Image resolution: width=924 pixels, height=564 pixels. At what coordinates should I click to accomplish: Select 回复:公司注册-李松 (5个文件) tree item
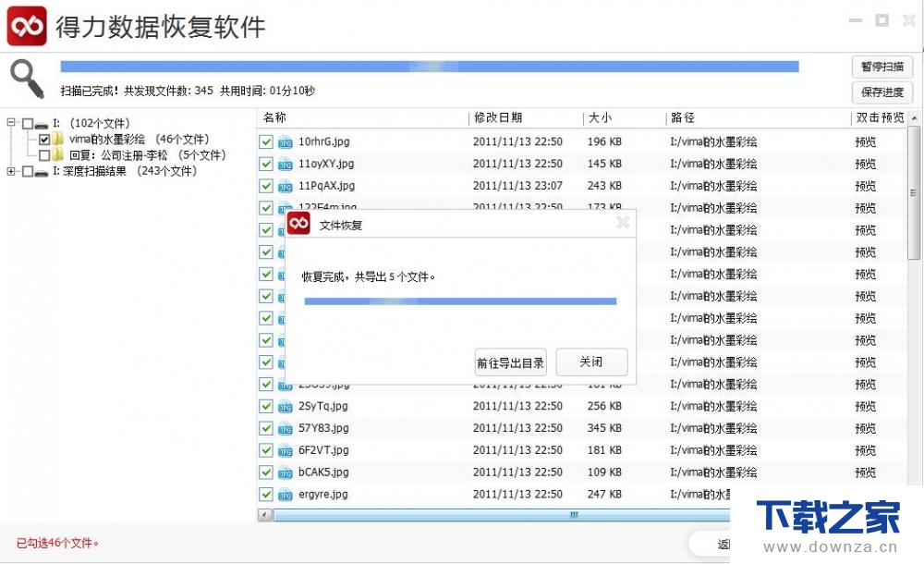147,155
